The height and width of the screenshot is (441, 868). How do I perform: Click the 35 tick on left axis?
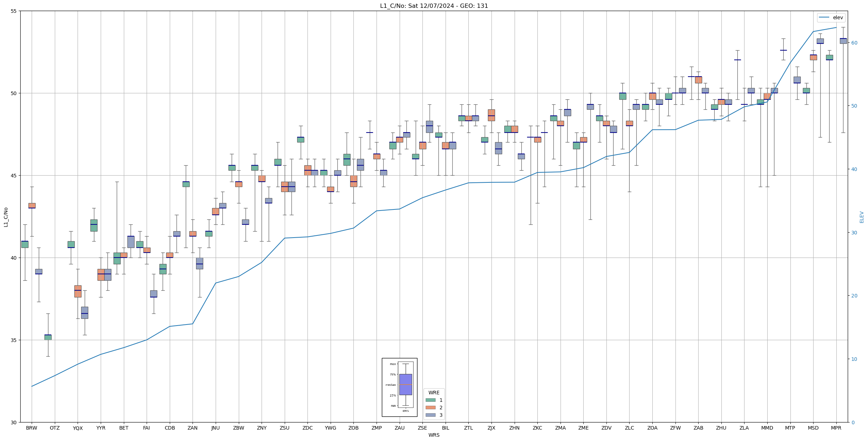coord(14,340)
